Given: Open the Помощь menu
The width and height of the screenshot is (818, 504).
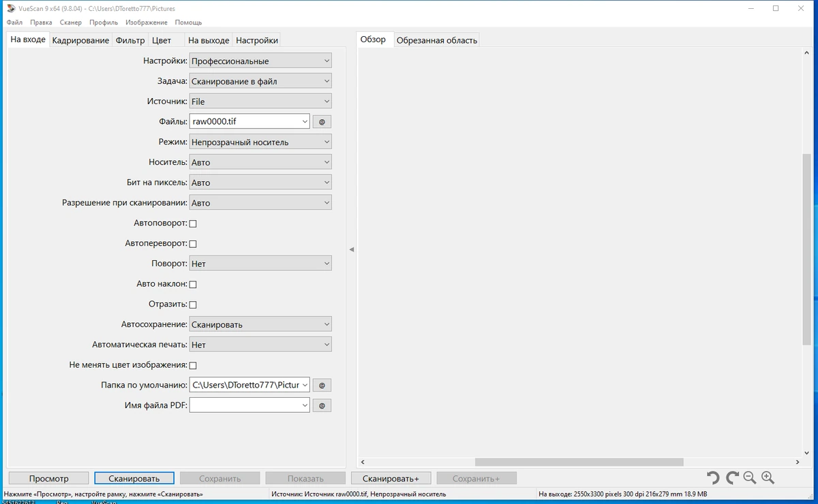Looking at the screenshot, I should click(188, 22).
